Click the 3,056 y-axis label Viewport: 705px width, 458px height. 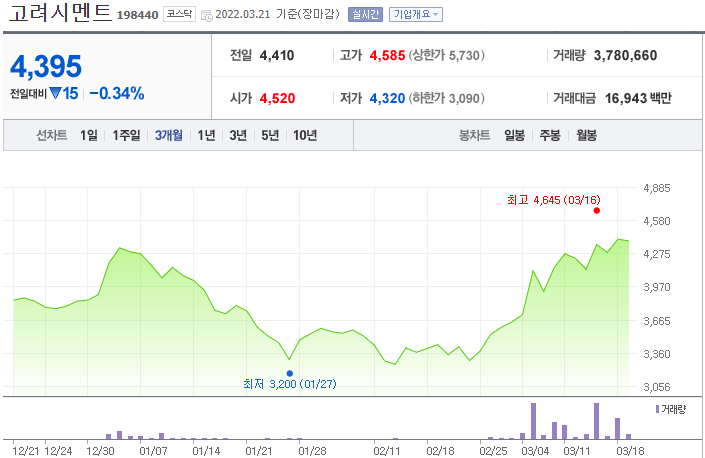[x=657, y=387]
